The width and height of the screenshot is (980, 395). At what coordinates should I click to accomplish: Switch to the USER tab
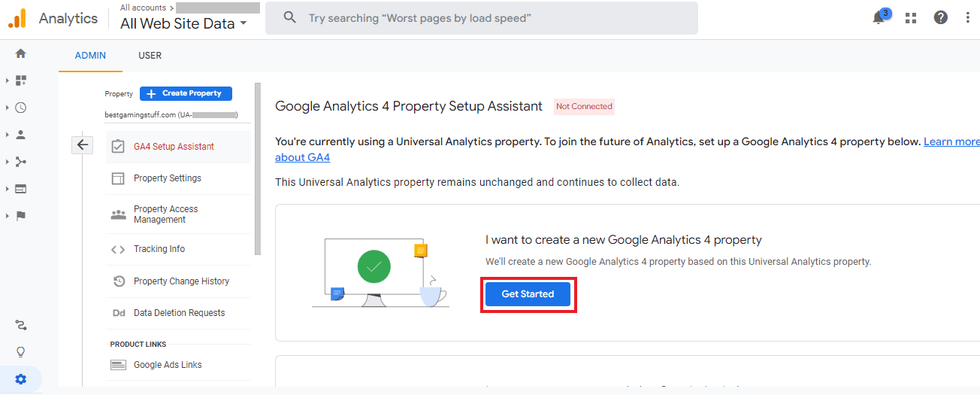[x=150, y=56]
